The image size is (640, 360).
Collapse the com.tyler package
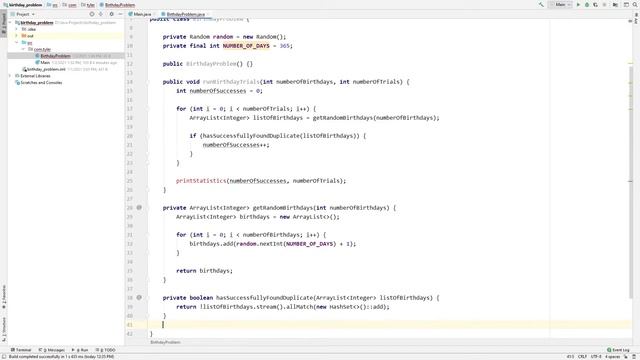coord(23,49)
